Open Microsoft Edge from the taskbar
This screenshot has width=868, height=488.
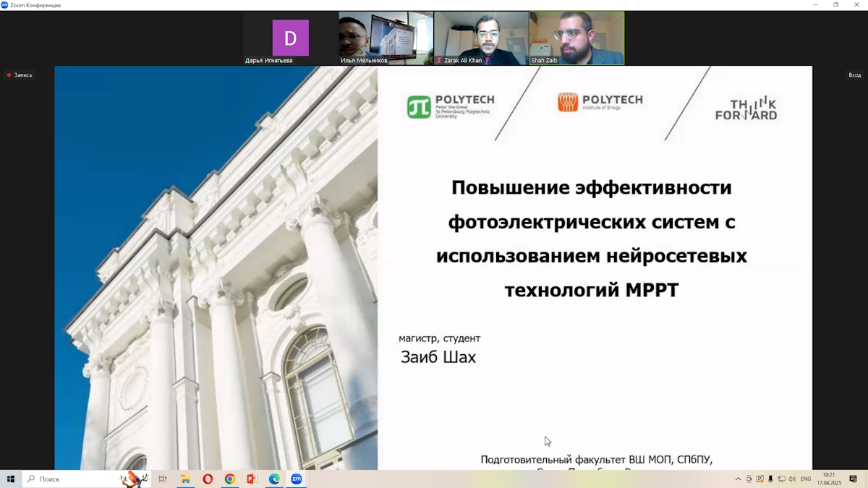pyautogui.click(x=274, y=479)
